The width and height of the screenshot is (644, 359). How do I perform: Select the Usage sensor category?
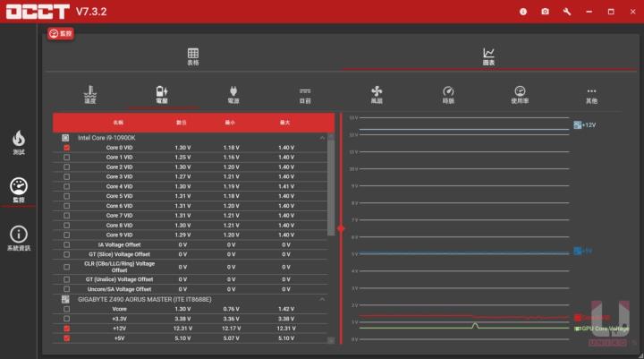pyautogui.click(x=520, y=94)
